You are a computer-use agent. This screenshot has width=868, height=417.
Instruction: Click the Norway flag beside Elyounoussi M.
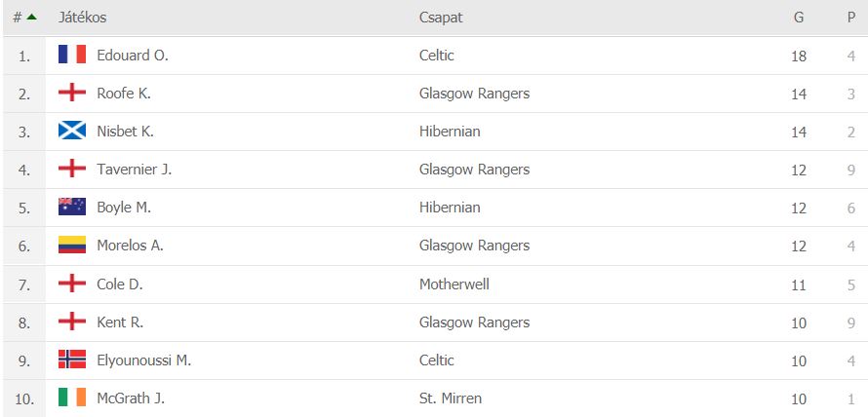72,360
